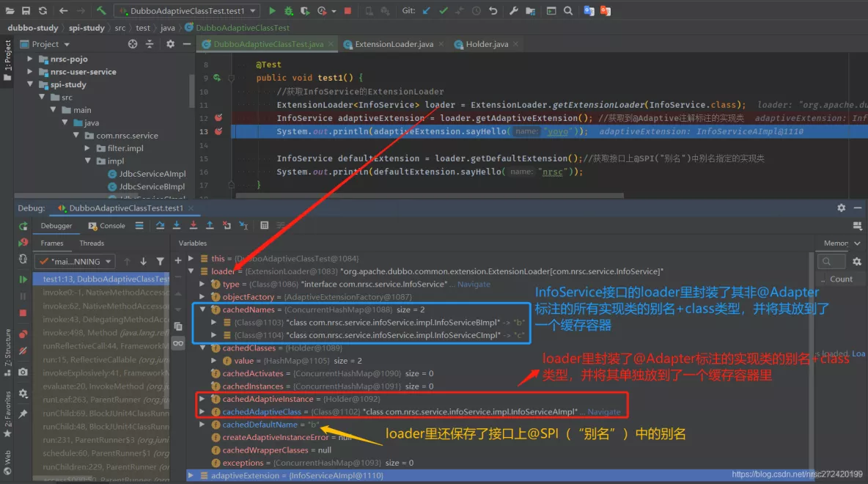Viewport: 868px width, 484px height.
Task: Open Evaluate Expression calculator icon
Action: 265,225
